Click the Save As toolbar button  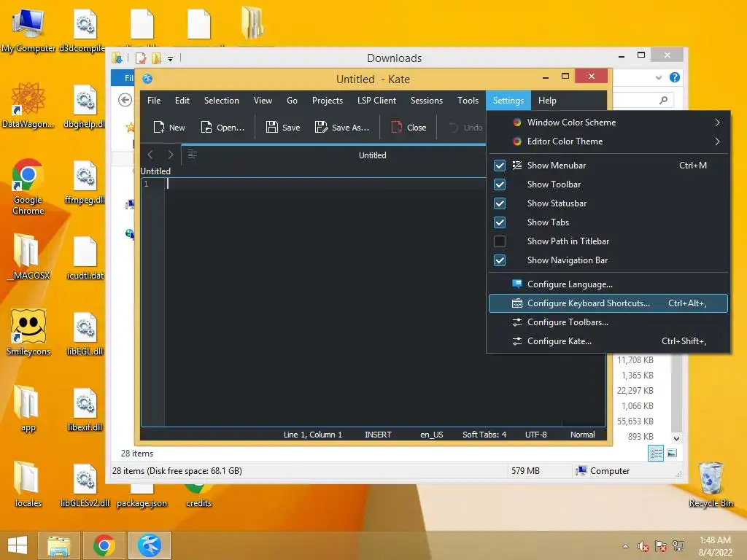pyautogui.click(x=342, y=127)
